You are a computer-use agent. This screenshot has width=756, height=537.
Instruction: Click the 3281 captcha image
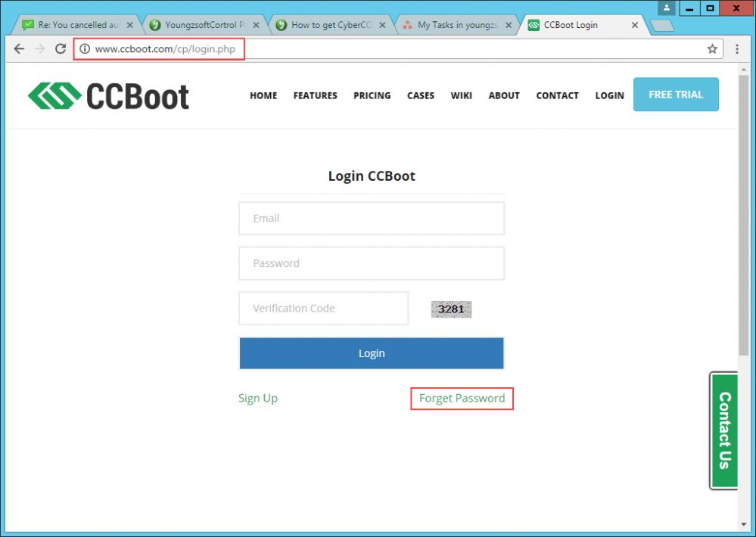pos(451,309)
